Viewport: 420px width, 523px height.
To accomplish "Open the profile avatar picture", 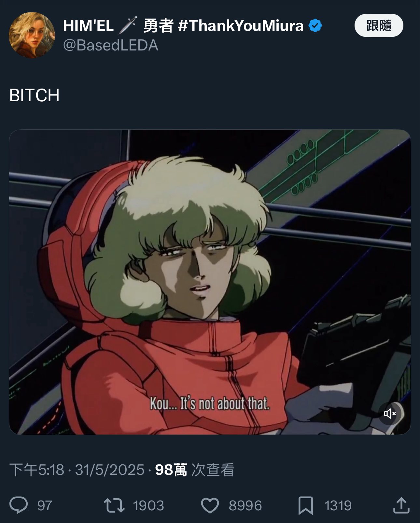I will (x=32, y=35).
